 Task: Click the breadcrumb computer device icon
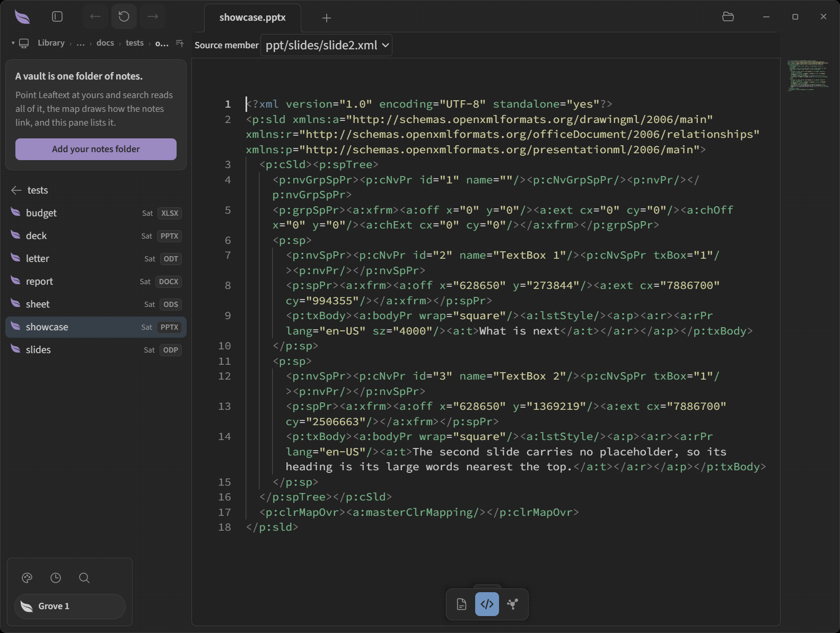pyautogui.click(x=24, y=43)
